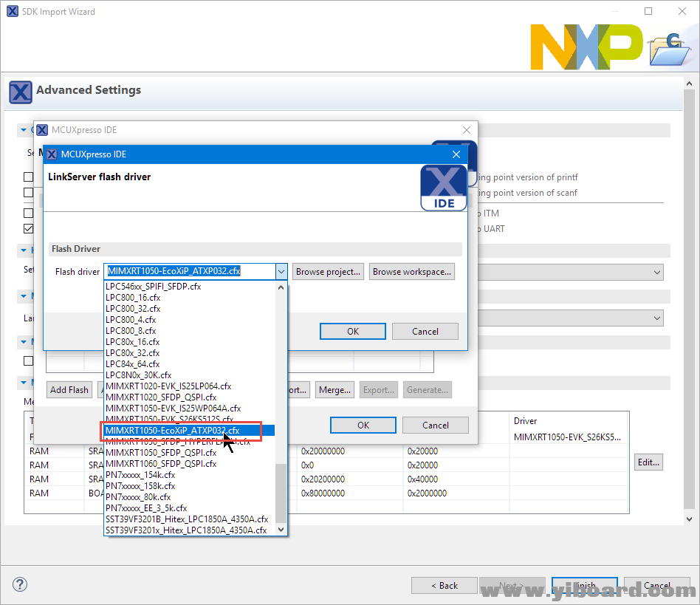Close the front MCUXpresso IDE dialog
The height and width of the screenshot is (605, 700).
(456, 154)
